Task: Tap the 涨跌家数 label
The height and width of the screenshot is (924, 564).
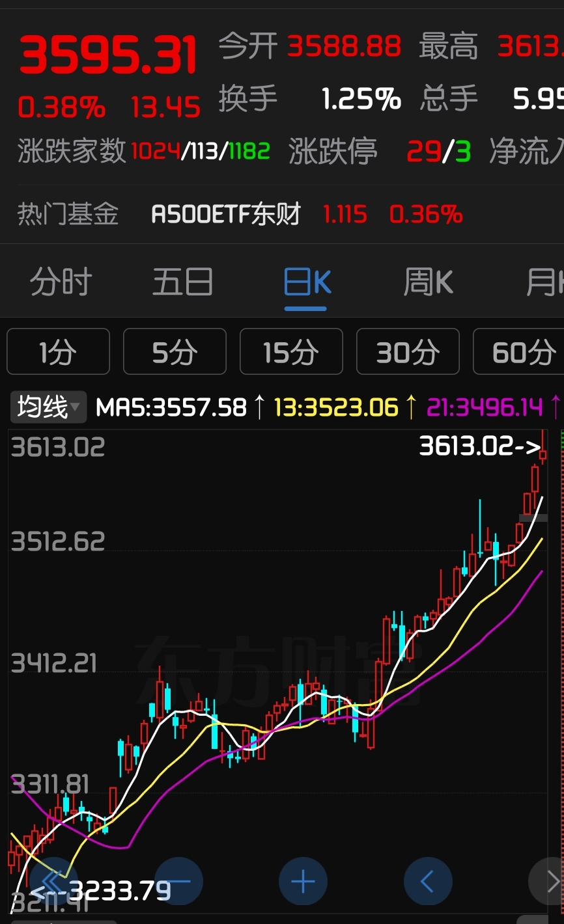Action: coord(72,151)
